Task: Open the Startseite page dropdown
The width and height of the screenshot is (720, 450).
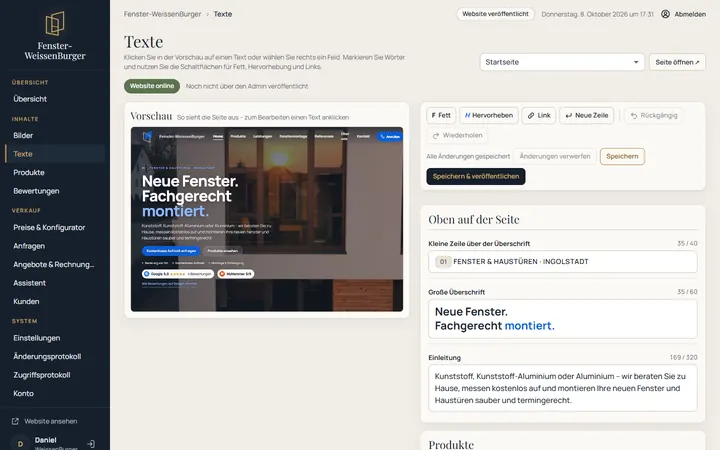Action: pyautogui.click(x=562, y=62)
